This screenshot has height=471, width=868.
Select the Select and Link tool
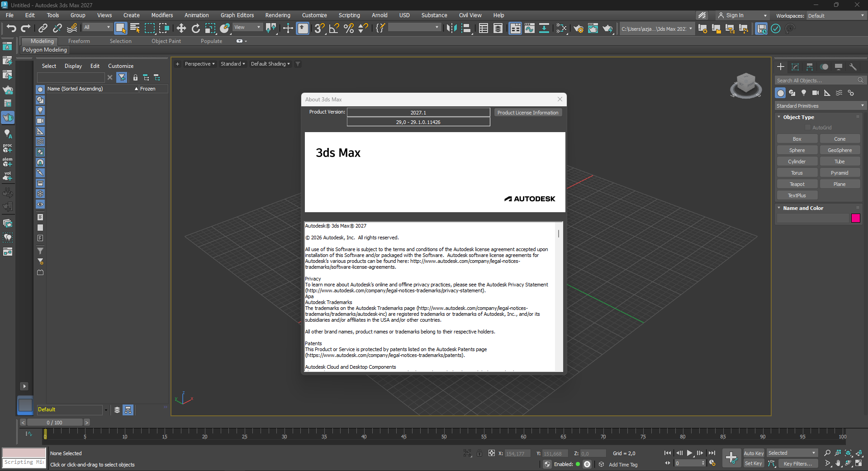coord(43,29)
